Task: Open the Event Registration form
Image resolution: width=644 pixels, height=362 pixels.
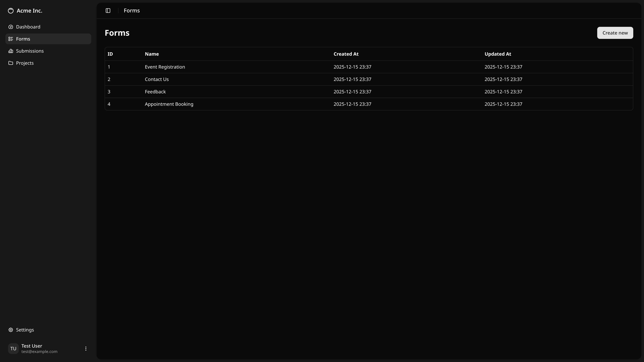Action: coord(165,67)
